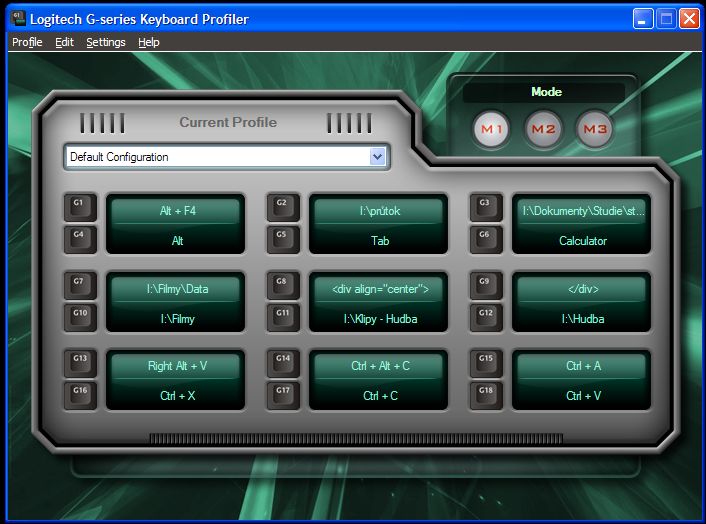Click the G1 key icon
This screenshot has height=524, width=706.
79,207
